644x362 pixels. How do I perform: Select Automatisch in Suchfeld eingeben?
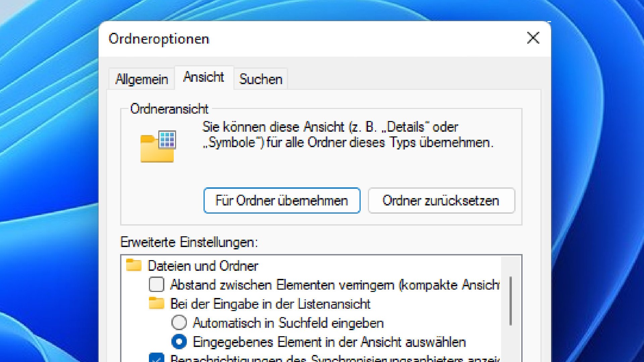tap(180, 322)
